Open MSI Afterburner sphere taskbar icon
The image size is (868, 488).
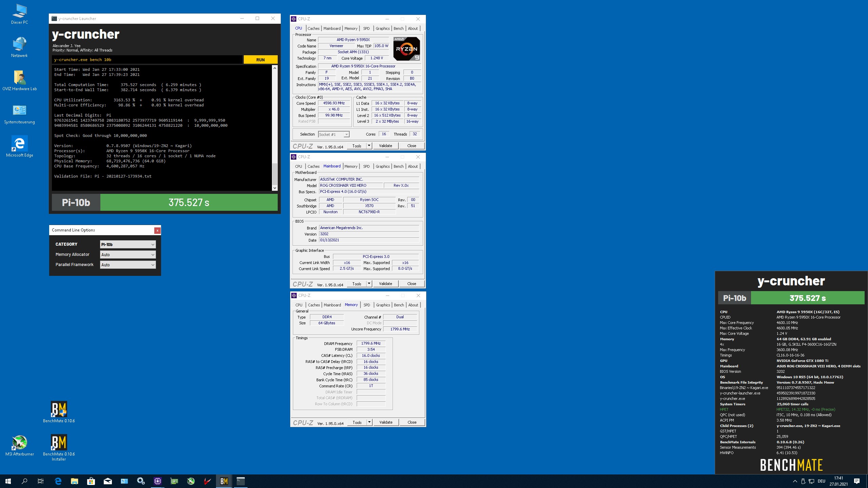[x=191, y=481]
